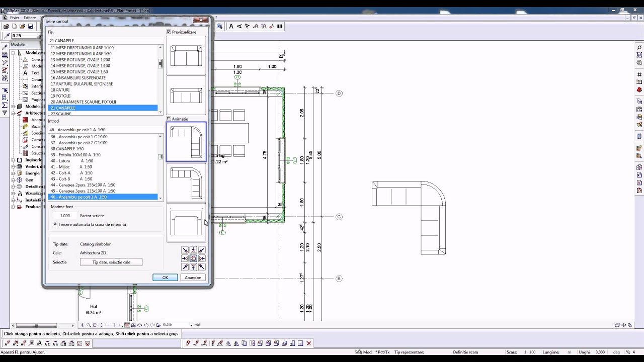Select the middle-left anchor point arrow
644x362 pixels.
[x=185, y=258]
